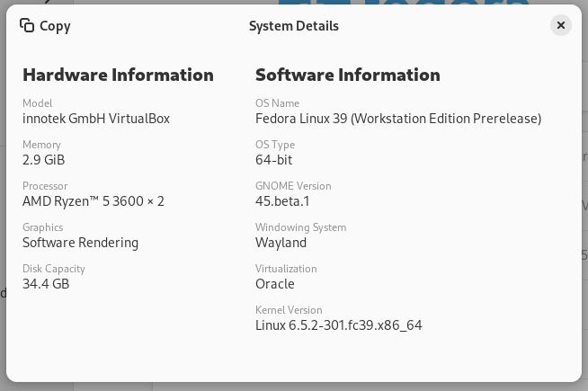Screen dimensions: 588x391
Task: Click the System Details window title
Action: point(294,26)
